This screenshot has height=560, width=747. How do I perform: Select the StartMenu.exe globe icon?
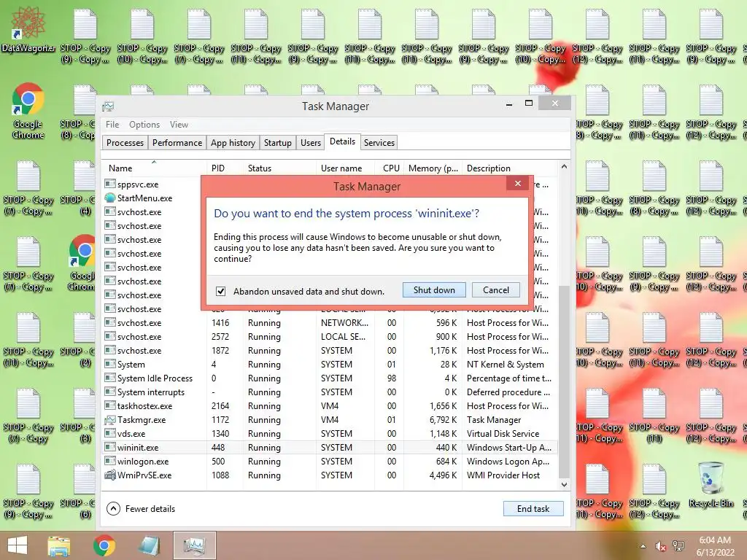coord(110,198)
